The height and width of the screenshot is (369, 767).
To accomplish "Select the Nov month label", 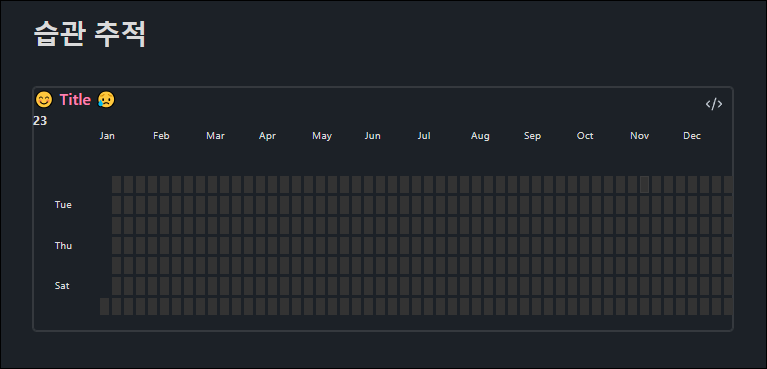I will [639, 136].
